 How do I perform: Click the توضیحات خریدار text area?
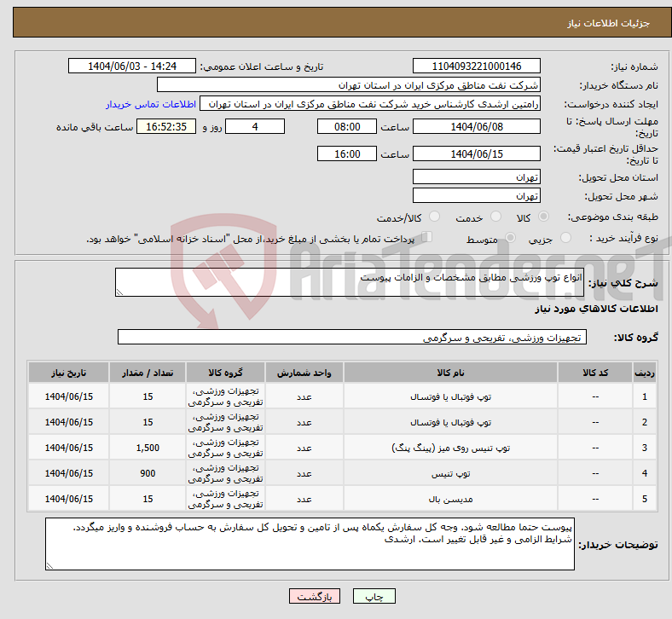click(x=310, y=544)
